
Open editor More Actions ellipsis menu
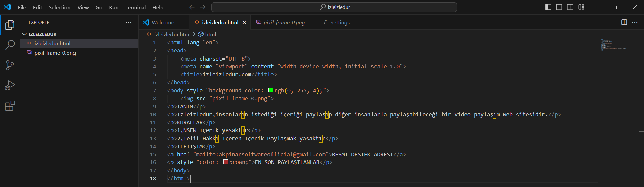coord(635,22)
